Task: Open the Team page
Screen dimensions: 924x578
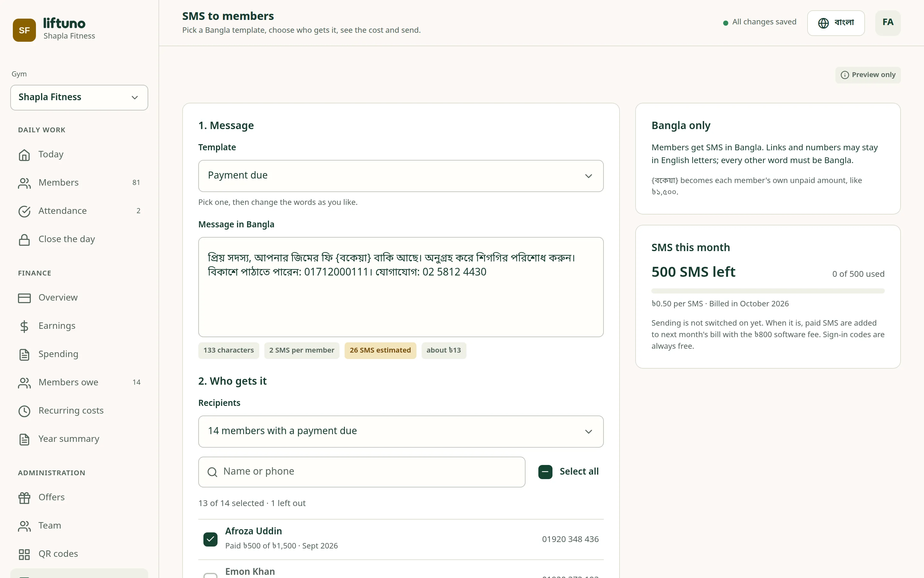Action: pos(79,526)
